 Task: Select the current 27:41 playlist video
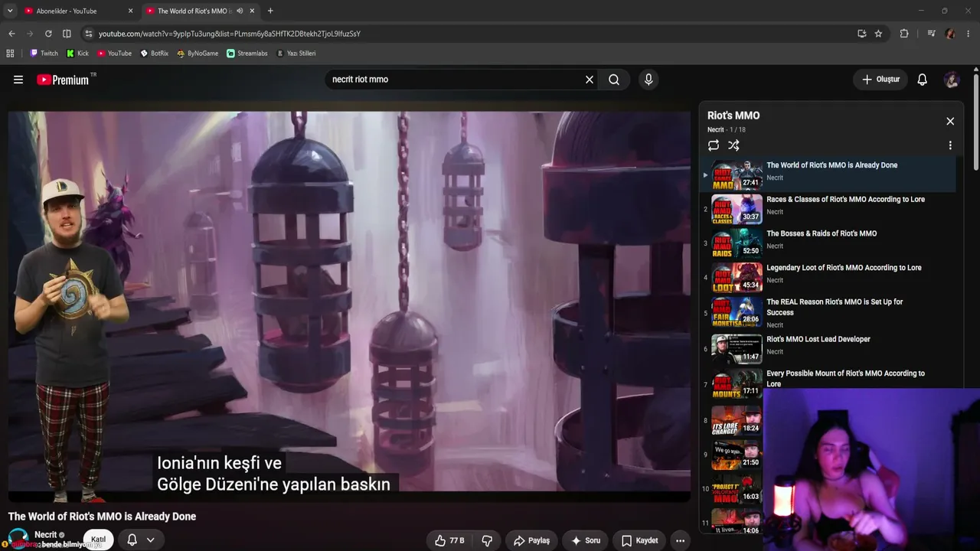pyautogui.click(x=830, y=174)
